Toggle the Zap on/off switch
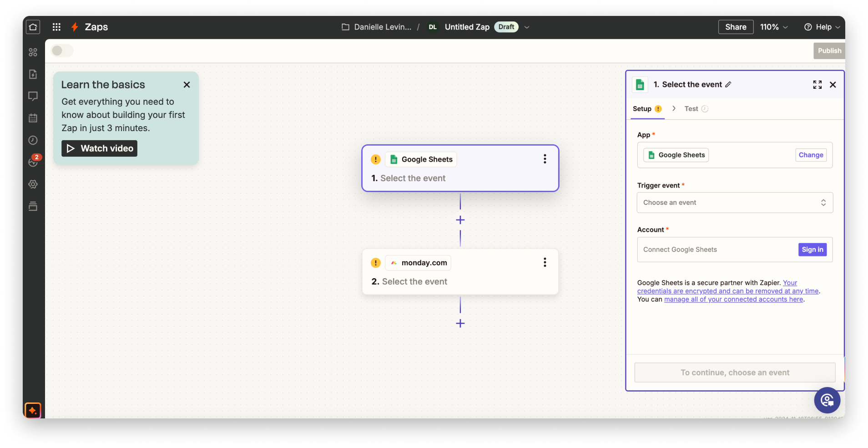868x448 pixels. [x=62, y=51]
